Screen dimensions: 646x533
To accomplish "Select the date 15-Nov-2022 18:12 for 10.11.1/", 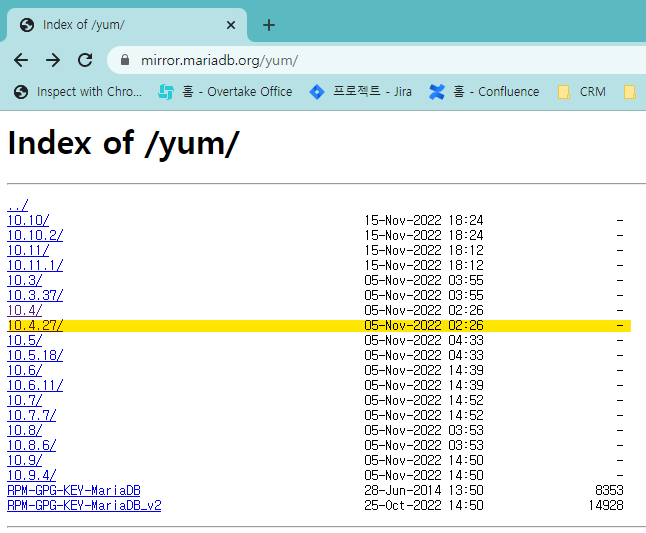I will [x=424, y=265].
